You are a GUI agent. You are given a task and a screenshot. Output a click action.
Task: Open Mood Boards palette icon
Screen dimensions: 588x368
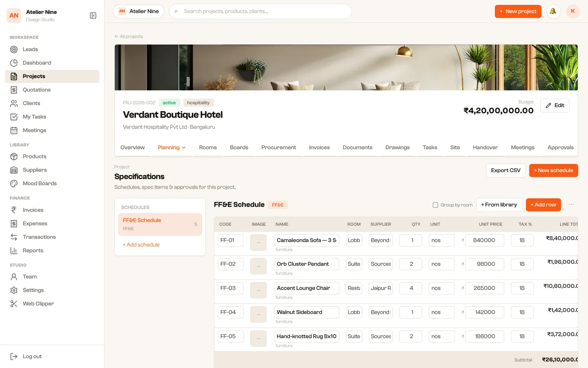pos(14,184)
